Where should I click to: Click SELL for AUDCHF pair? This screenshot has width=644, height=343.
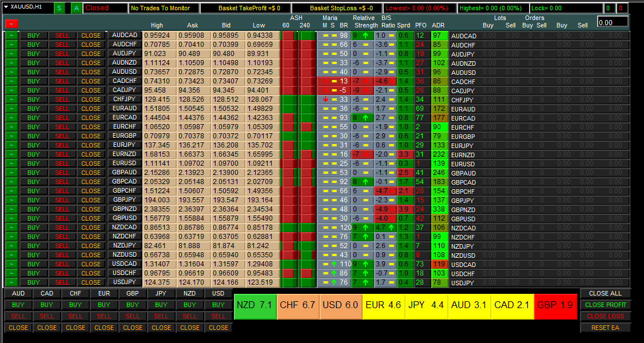pos(62,45)
